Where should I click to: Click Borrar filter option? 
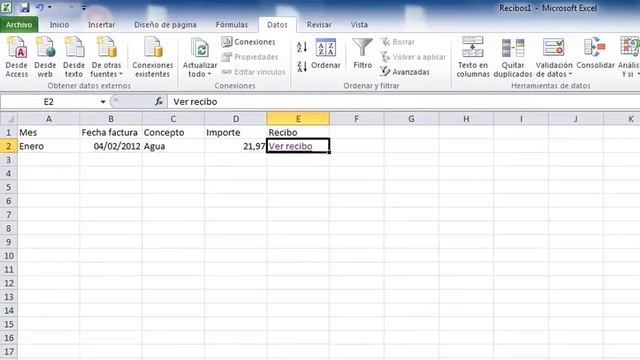pos(398,42)
